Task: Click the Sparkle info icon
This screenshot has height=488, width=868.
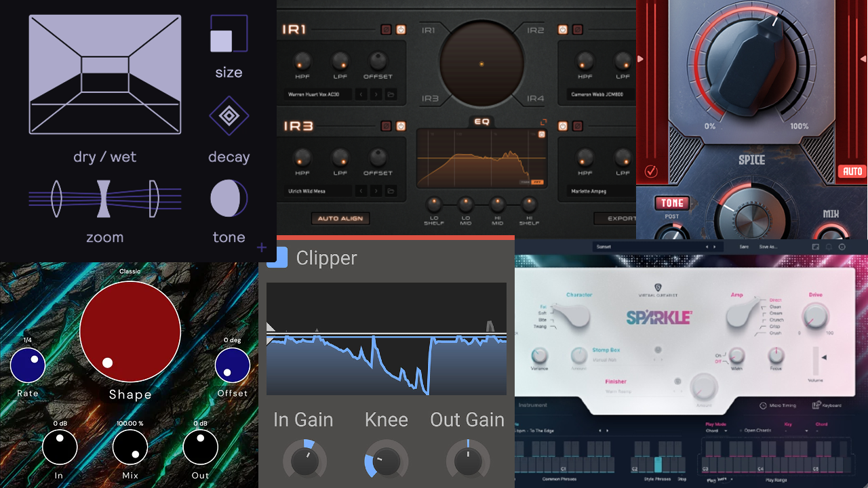Action: 842,247
